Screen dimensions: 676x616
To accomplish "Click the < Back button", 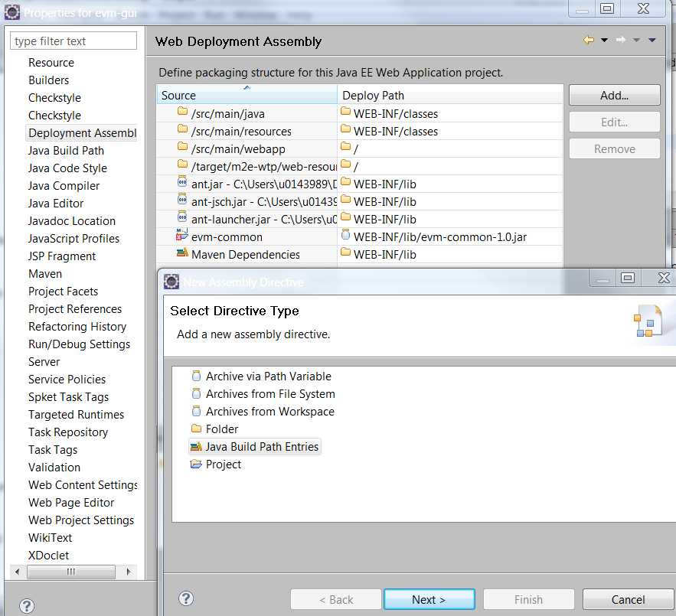I will pyautogui.click(x=336, y=600).
